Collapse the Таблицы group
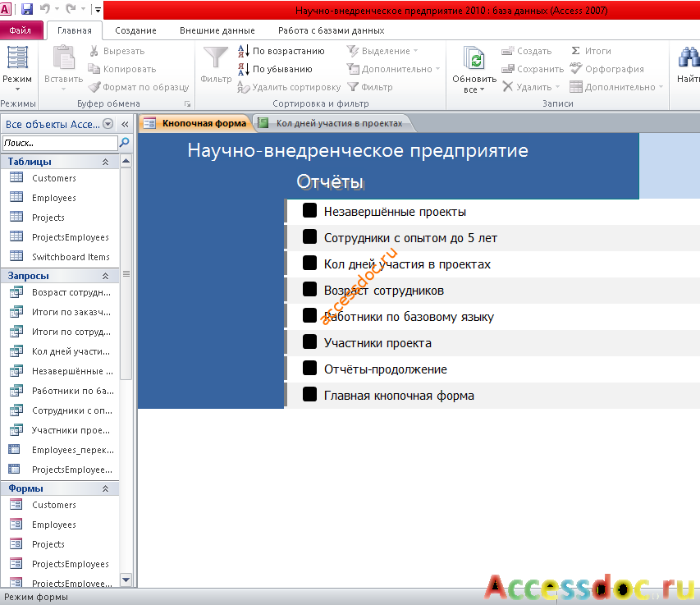This screenshot has height=605, width=700. point(105,162)
